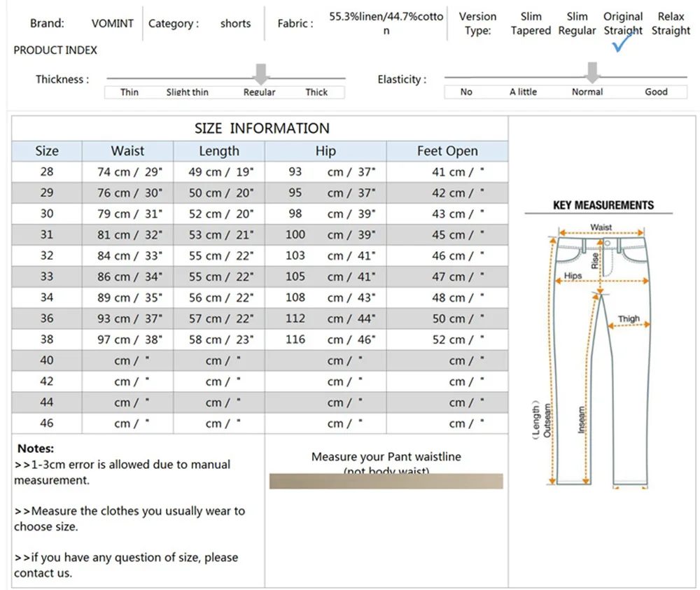The width and height of the screenshot is (700, 590).
Task: Set Thickness scale to Thin
Action: (x=129, y=92)
